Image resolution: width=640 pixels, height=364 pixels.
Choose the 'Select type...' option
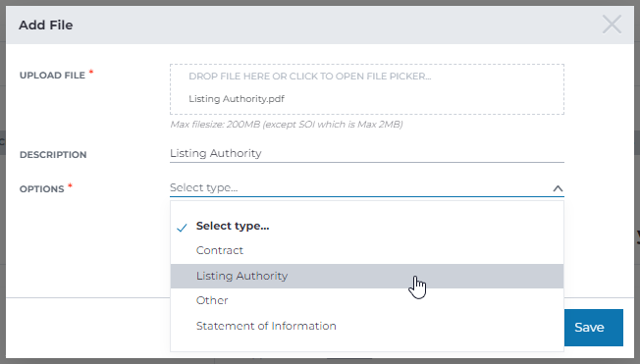[367, 226]
